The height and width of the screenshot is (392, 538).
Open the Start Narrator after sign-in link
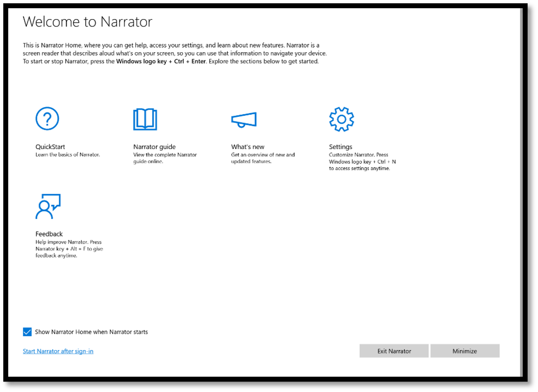coord(58,351)
